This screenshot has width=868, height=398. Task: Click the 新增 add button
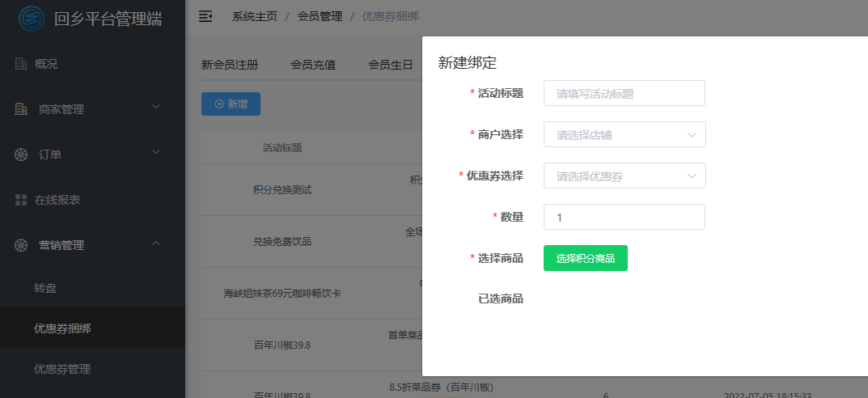(x=231, y=104)
